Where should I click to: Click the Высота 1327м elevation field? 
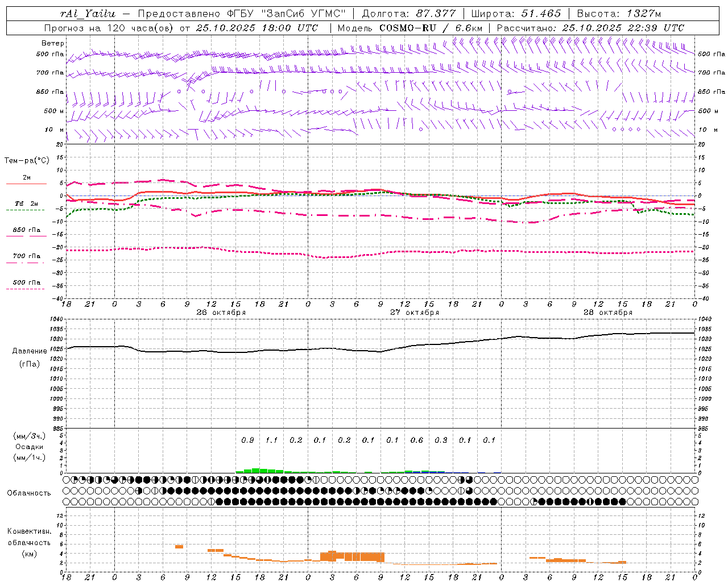coord(619,14)
